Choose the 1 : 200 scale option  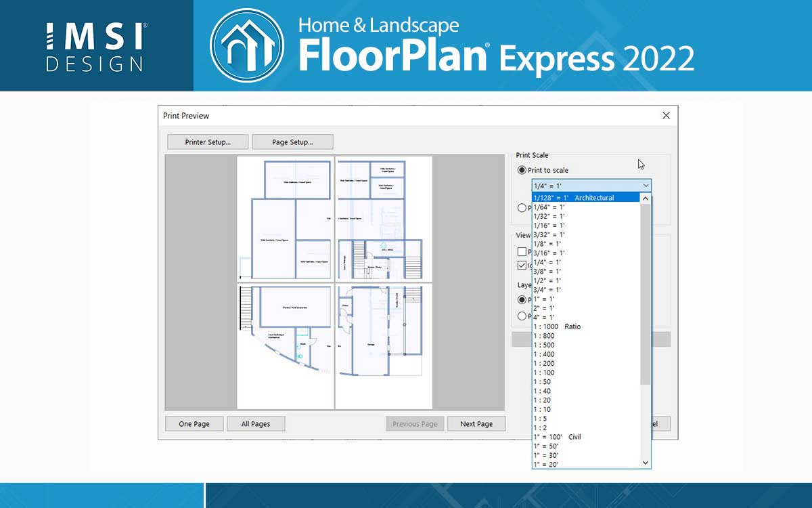pyautogui.click(x=586, y=363)
